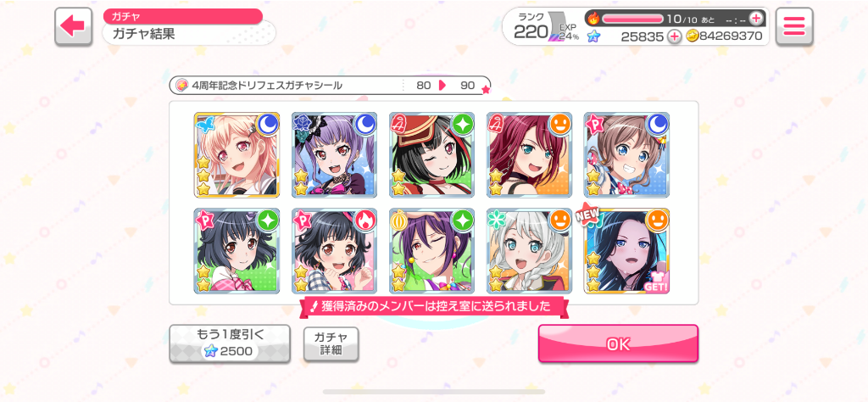868x402 pixels.
Task: Tap the gold coin icon
Action: 692,36
